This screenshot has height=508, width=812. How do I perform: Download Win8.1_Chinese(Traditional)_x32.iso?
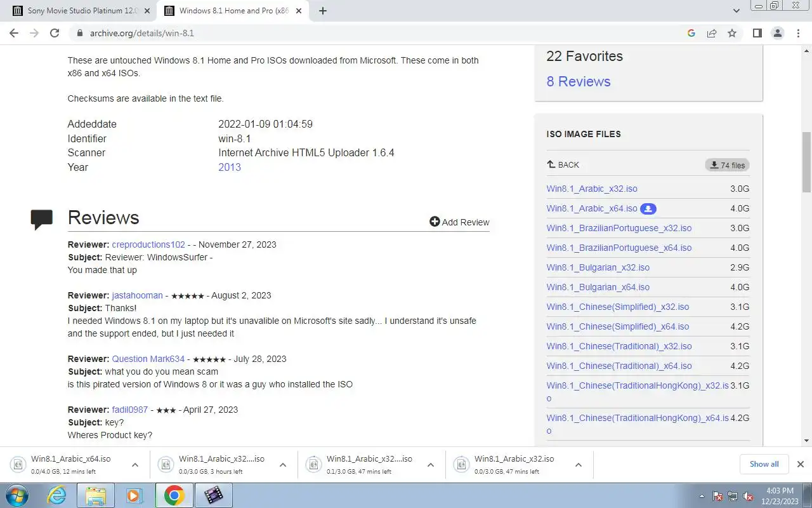click(619, 346)
